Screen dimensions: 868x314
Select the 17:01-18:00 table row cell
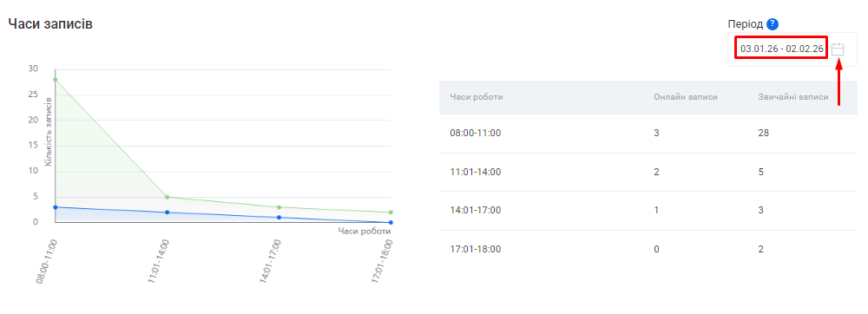tap(475, 249)
